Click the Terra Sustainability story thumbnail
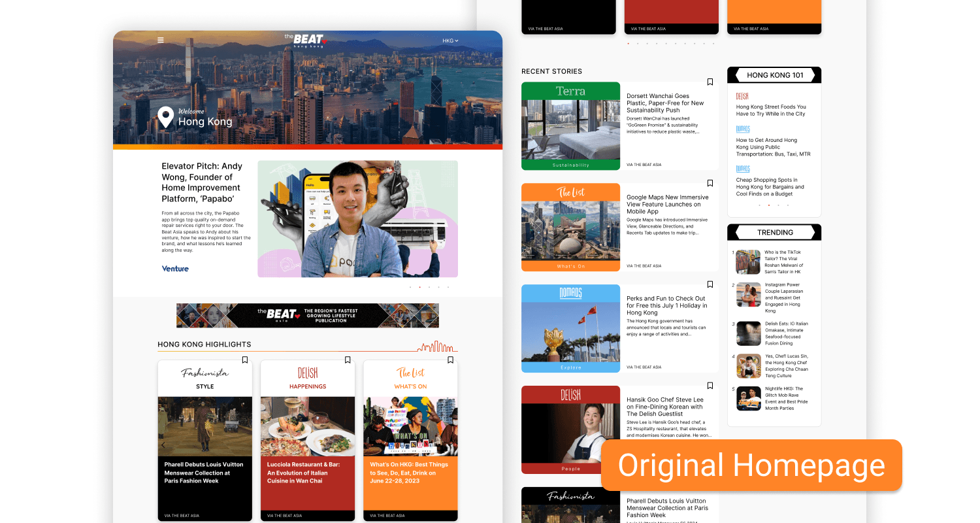This screenshot has width=980, height=523. coord(570,126)
